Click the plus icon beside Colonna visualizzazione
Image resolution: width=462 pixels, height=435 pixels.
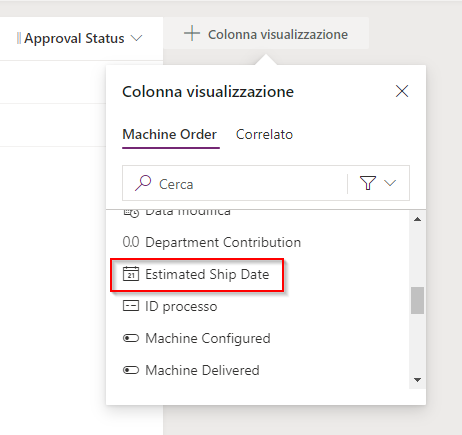pos(192,34)
